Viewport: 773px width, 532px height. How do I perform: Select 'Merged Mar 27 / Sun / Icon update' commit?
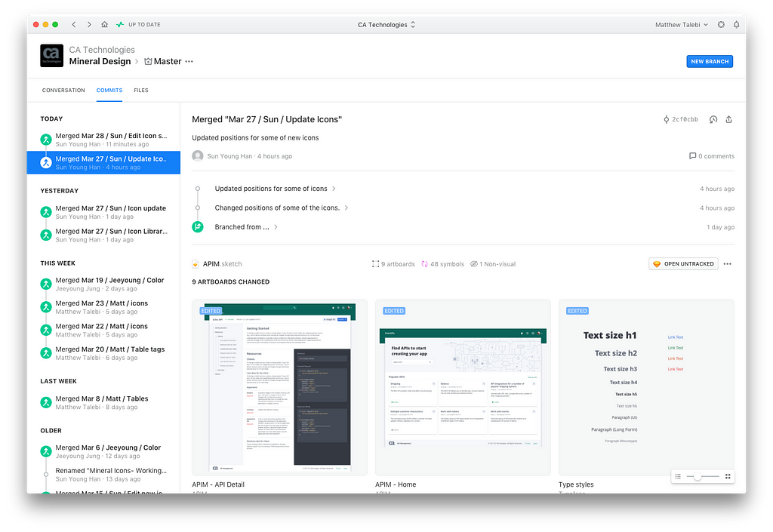point(103,212)
